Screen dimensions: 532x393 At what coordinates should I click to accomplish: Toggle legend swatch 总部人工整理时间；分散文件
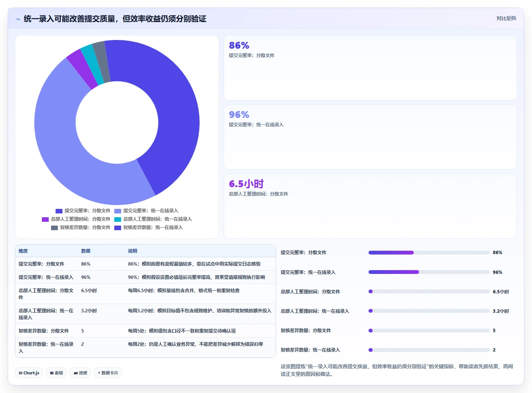click(45, 219)
